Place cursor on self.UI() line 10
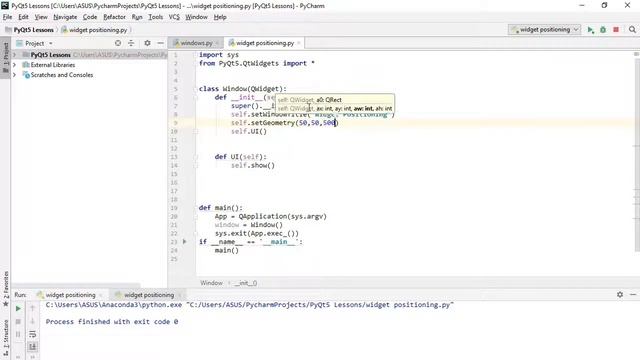 pos(249,131)
